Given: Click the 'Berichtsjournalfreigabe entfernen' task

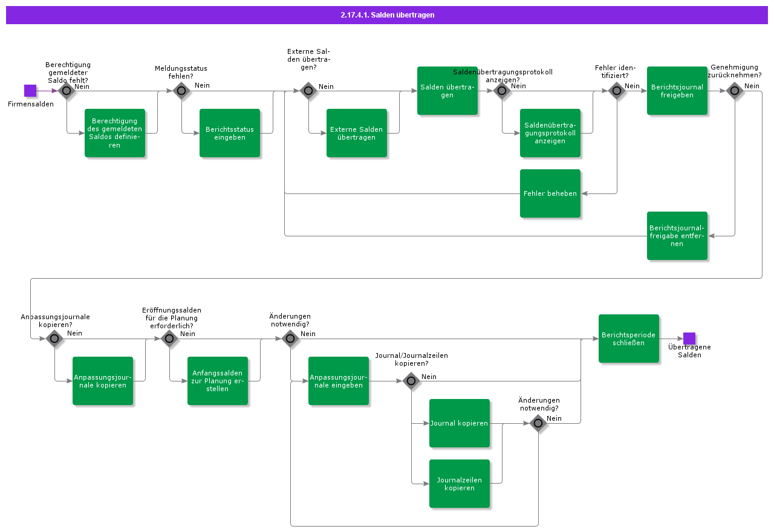Looking at the screenshot, I should pyautogui.click(x=677, y=236).
